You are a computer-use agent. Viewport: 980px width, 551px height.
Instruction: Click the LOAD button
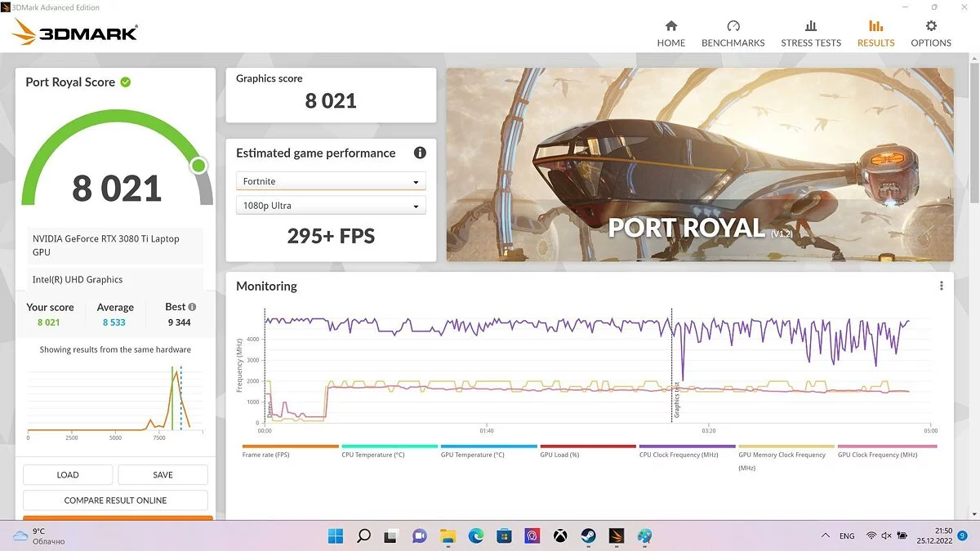(68, 474)
